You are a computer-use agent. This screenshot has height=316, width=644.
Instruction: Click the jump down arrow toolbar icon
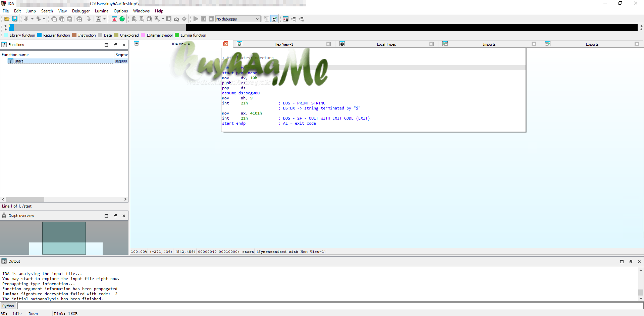(x=89, y=19)
